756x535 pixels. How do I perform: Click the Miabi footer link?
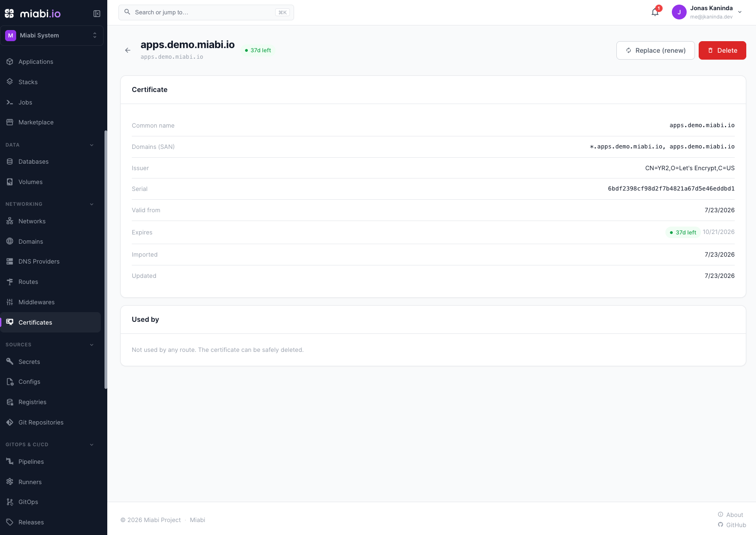coord(197,520)
